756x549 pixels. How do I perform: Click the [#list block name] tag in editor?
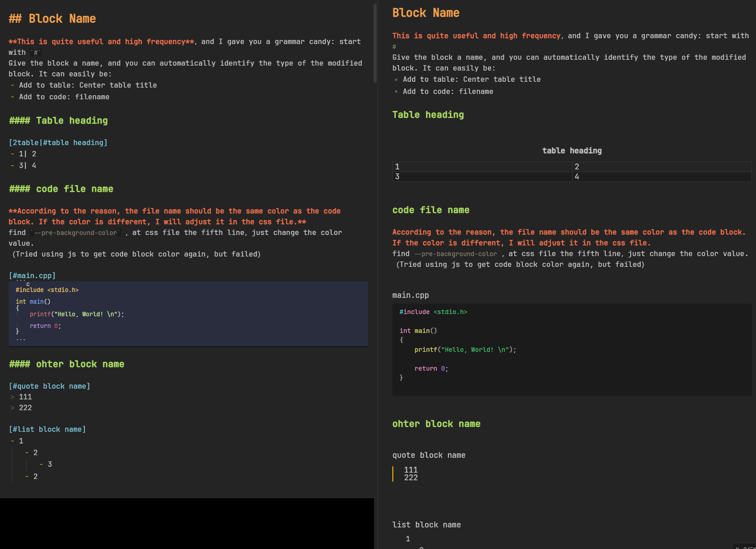pos(47,429)
